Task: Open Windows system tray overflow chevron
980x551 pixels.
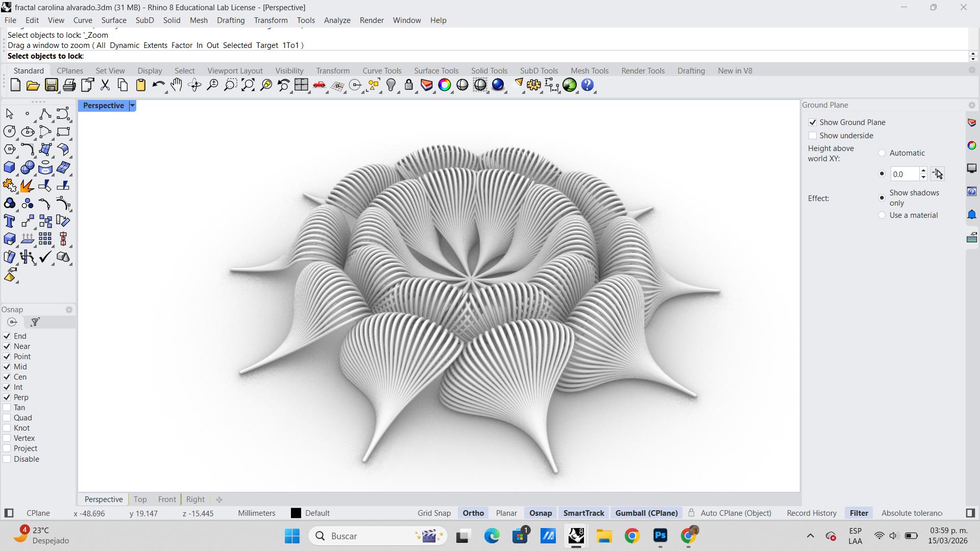Action: [810, 536]
